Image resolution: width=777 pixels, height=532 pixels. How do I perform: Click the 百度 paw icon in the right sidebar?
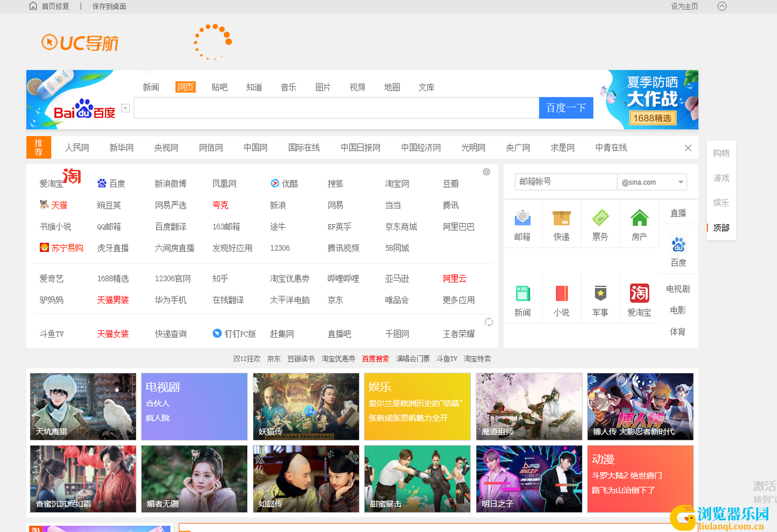[678, 244]
